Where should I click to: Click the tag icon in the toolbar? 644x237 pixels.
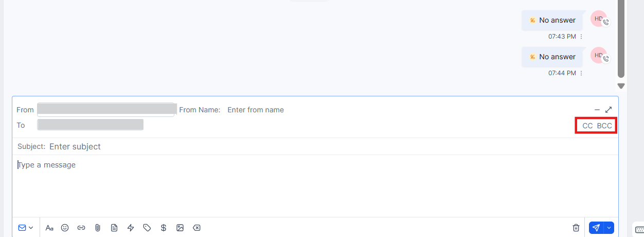147,228
